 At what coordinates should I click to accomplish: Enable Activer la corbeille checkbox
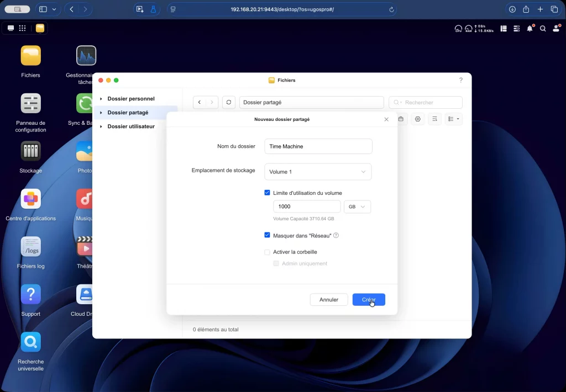click(268, 252)
